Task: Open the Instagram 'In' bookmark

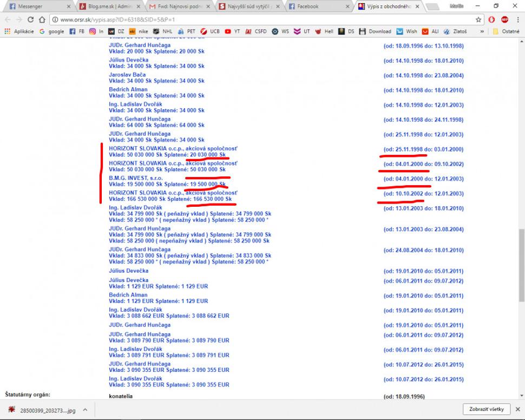Action: click(x=96, y=31)
